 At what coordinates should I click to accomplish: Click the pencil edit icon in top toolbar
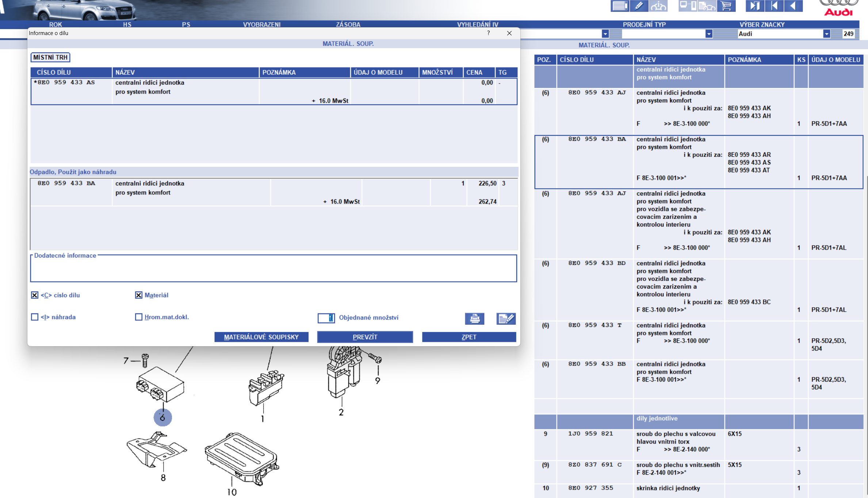tap(639, 6)
